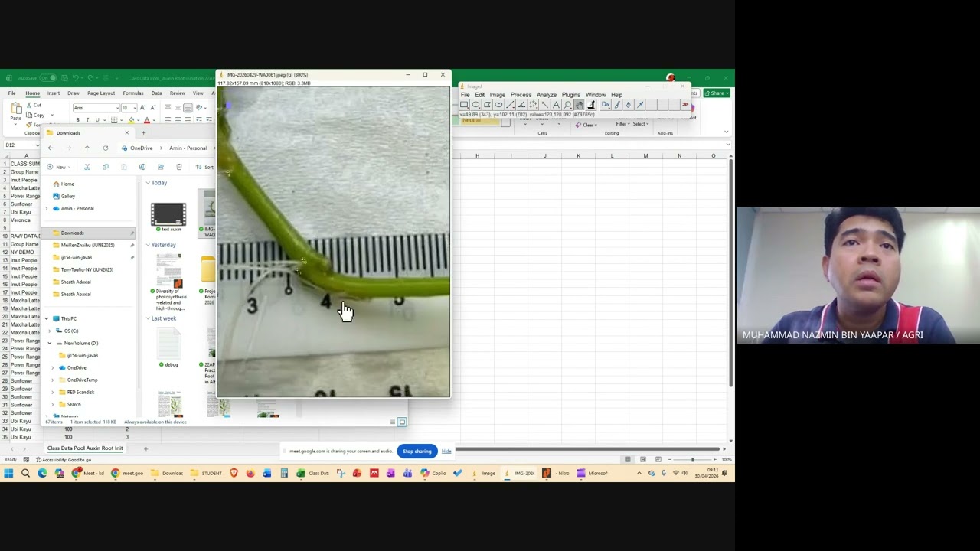Open Excel Name Box dropdown arrow

click(x=38, y=145)
